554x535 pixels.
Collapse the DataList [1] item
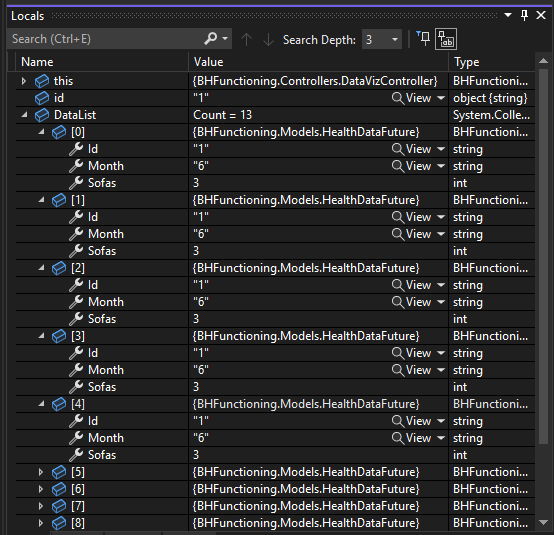[x=41, y=200]
